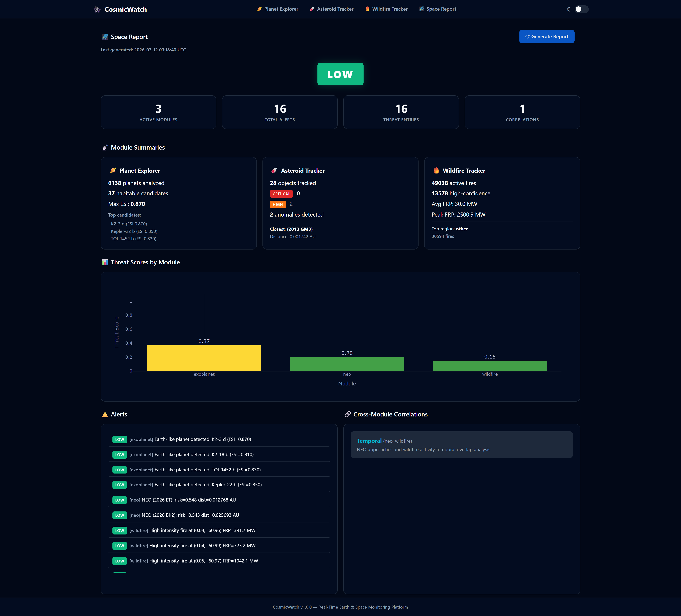Click the crescent moon icon near theme switch

pyautogui.click(x=569, y=9)
